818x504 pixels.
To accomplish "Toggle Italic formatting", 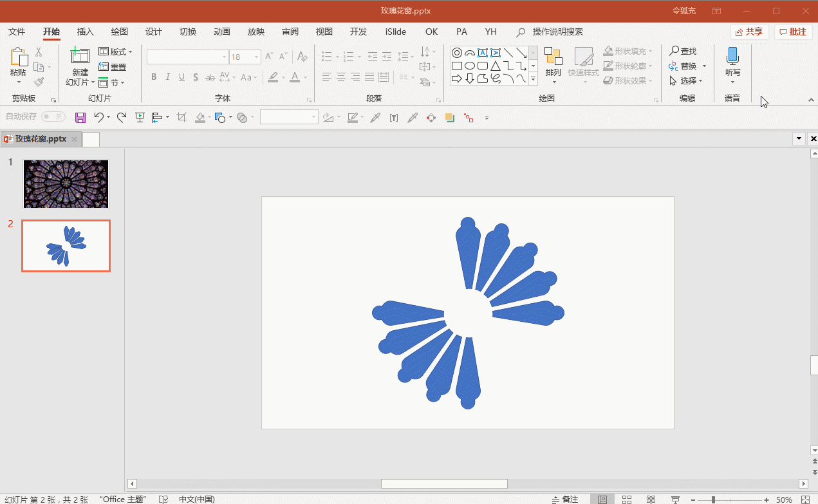I will pyautogui.click(x=168, y=77).
